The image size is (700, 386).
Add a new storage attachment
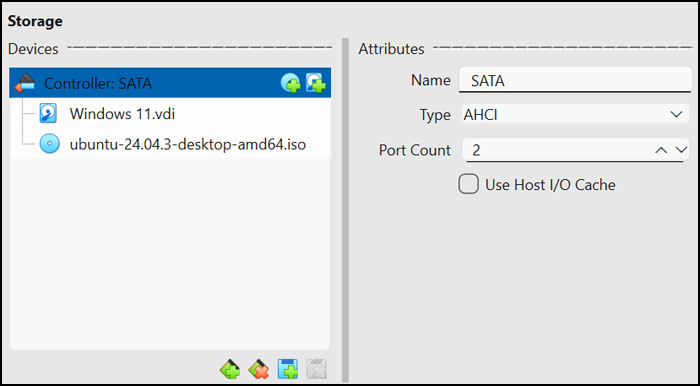[x=288, y=369]
